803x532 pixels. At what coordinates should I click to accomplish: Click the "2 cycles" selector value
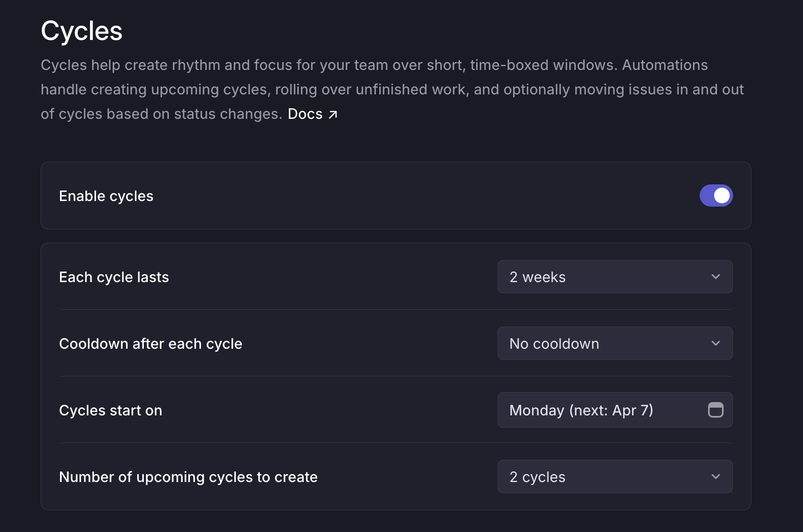[x=537, y=476]
